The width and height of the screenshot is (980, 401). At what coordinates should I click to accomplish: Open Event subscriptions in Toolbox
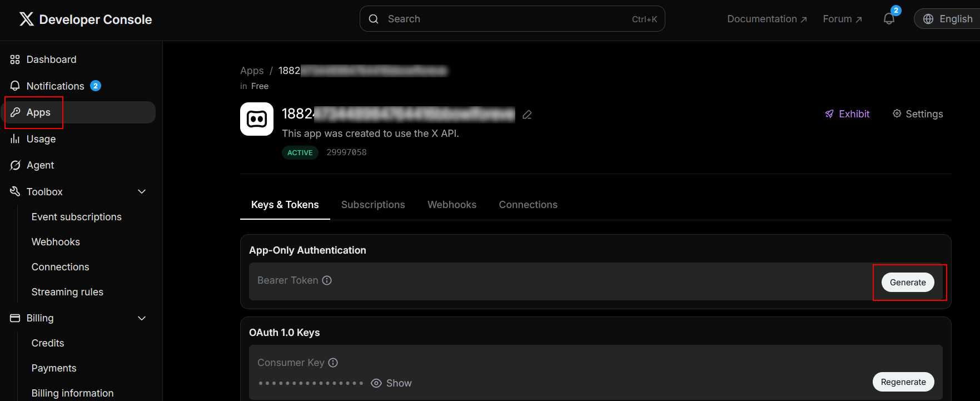(x=77, y=217)
